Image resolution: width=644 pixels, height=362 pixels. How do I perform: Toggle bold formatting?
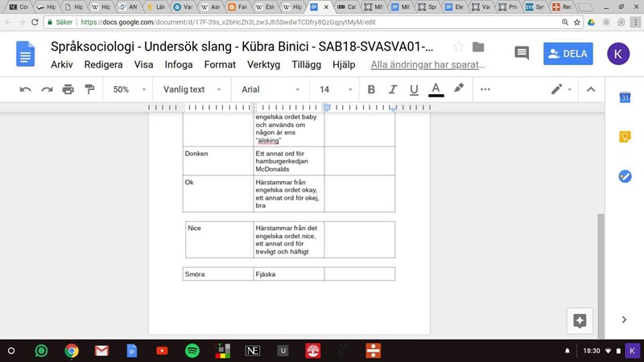coord(372,89)
